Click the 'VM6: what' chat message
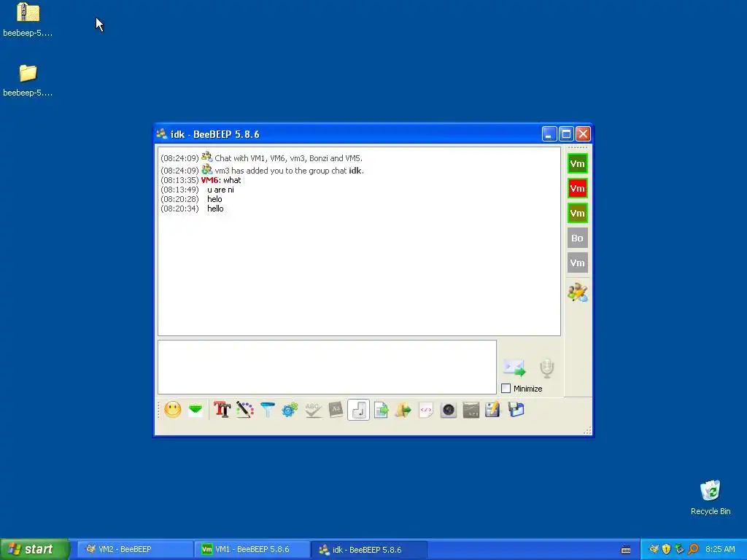This screenshot has width=747, height=560. 221,180
